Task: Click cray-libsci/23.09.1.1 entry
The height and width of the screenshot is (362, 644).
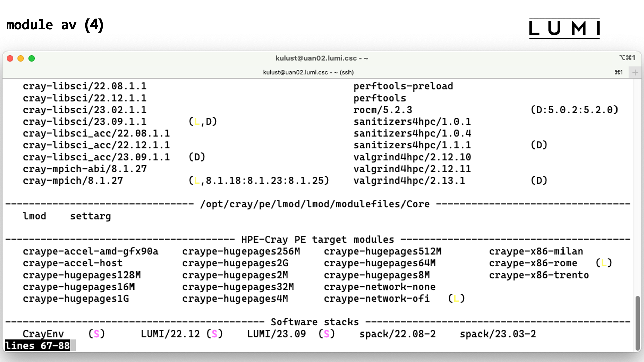Action: (x=85, y=122)
